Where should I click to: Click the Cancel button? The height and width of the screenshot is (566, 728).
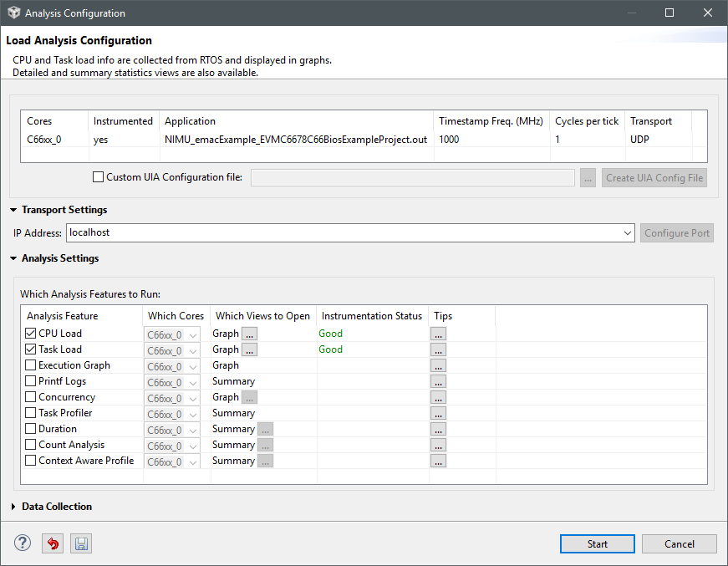(679, 543)
